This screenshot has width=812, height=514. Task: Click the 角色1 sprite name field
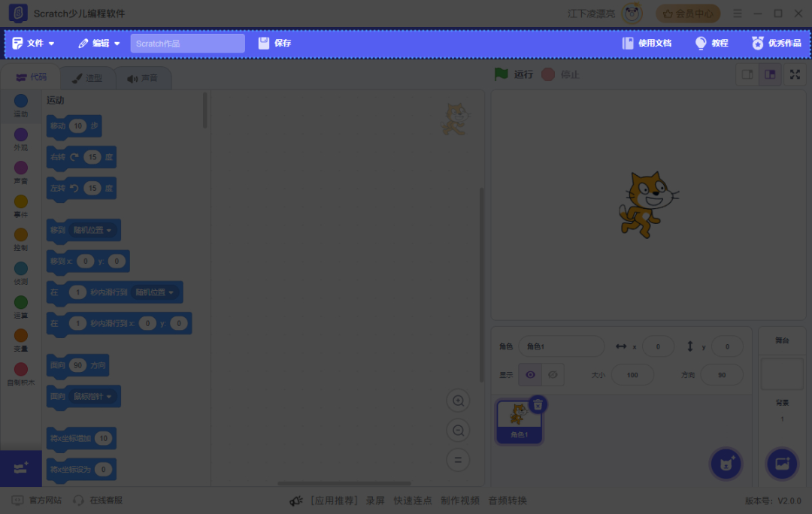(x=562, y=346)
